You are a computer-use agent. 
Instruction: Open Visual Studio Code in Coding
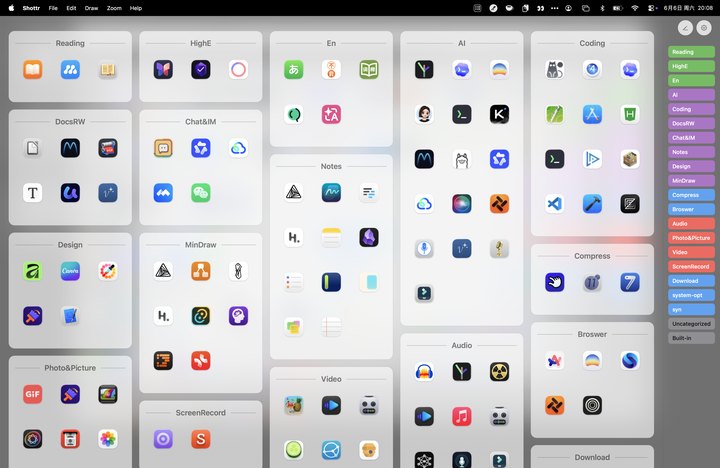pyautogui.click(x=555, y=204)
